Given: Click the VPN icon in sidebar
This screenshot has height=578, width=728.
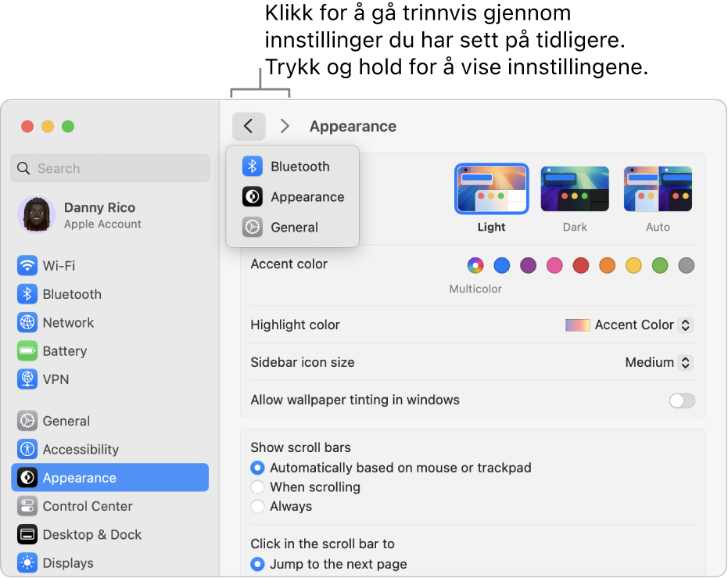Looking at the screenshot, I should [27, 379].
